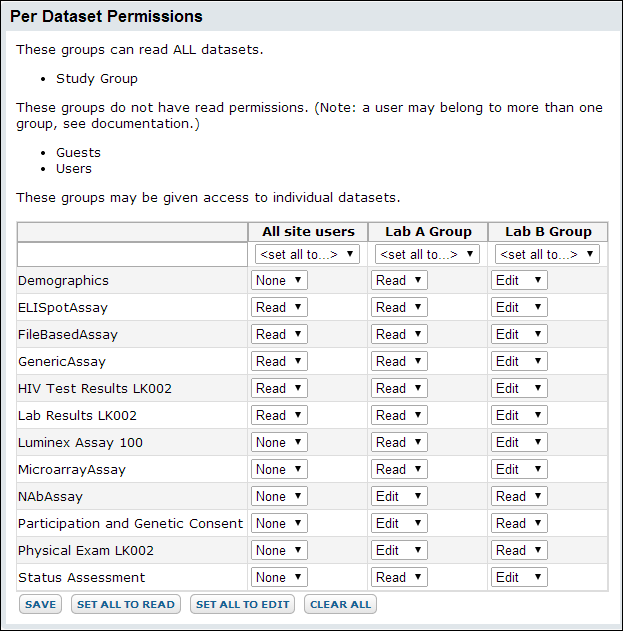Change Physical Exam LK002 Lab B Group permission

tap(519, 550)
